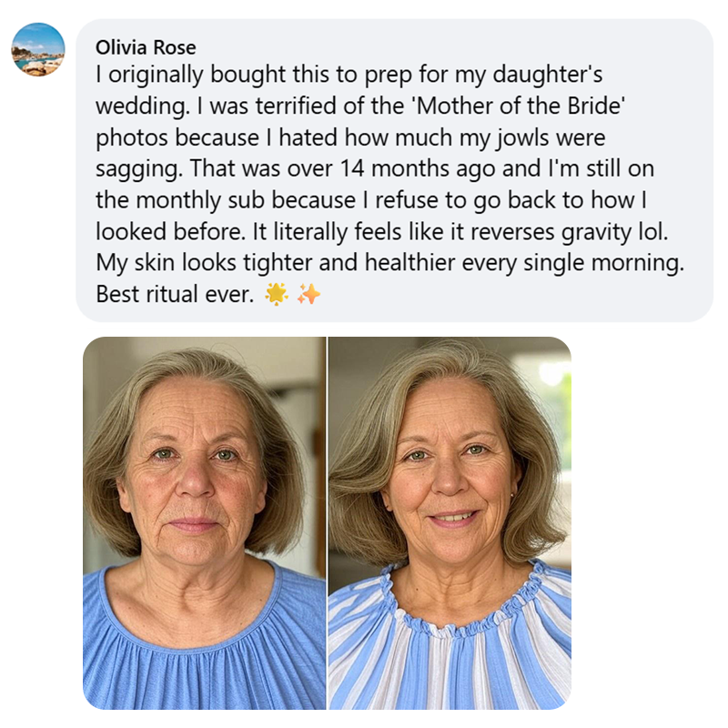Viewport: 728px width, 728px height.
Task: Open Olivia Rose's profile avatar picture
Action: point(38,49)
